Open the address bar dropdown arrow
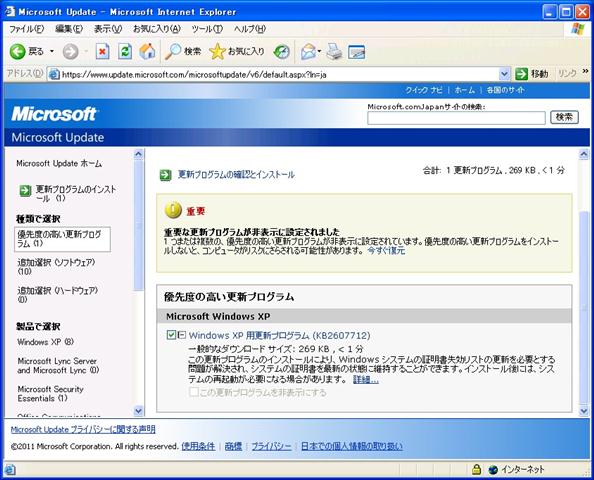The image size is (594, 480). tap(504, 74)
